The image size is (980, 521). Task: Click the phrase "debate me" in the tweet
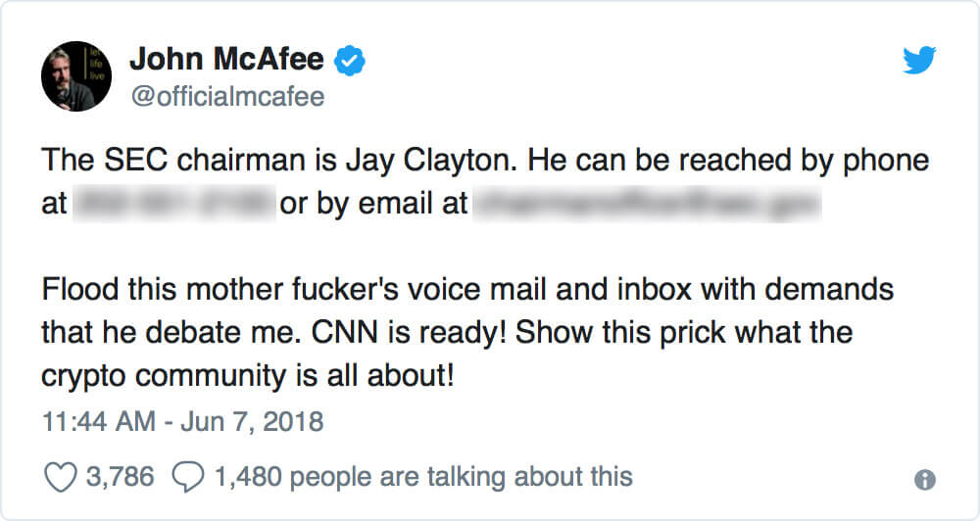[x=235, y=331]
